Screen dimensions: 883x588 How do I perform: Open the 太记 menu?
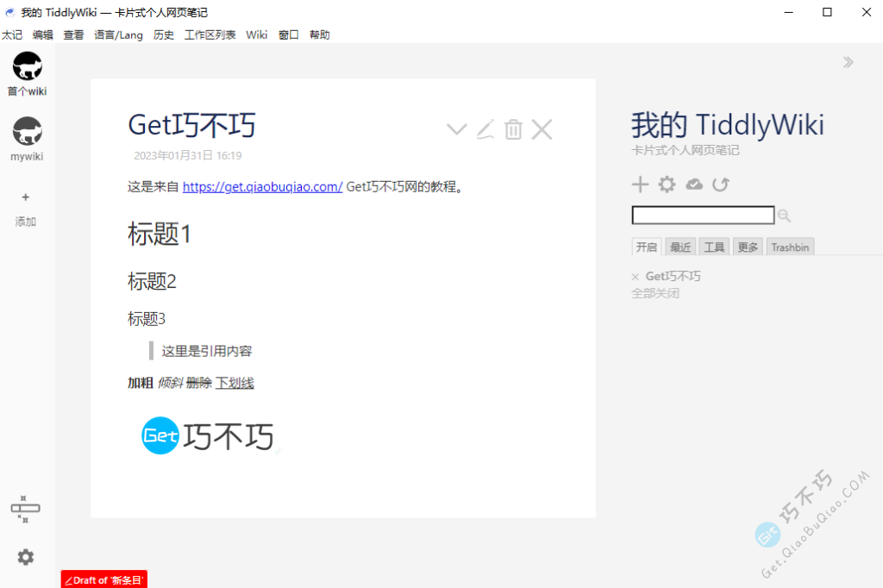pos(12,35)
